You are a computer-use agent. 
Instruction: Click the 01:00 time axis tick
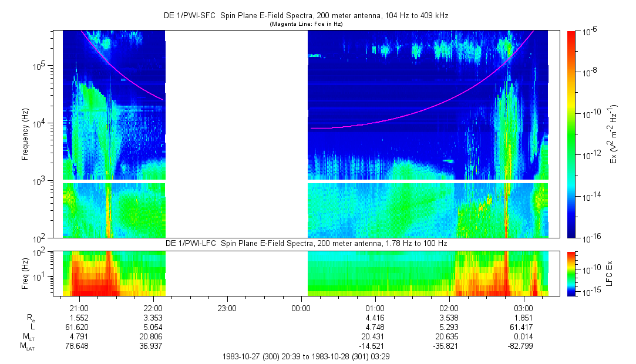pyautogui.click(x=375, y=308)
